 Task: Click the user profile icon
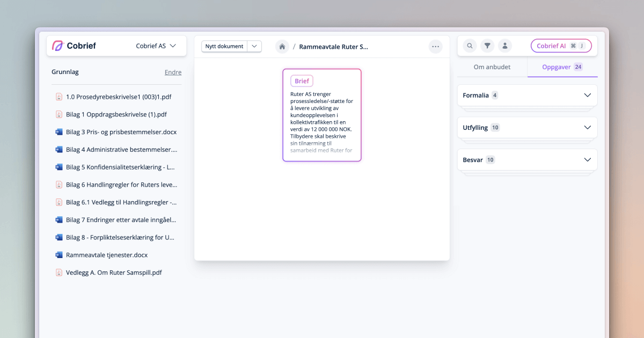coord(504,46)
